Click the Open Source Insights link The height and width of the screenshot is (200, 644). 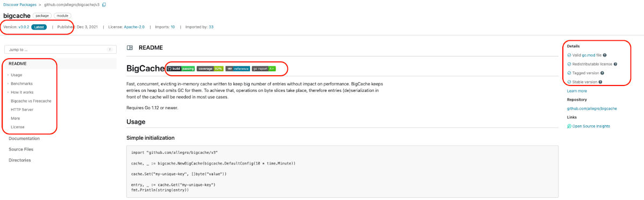point(588,126)
